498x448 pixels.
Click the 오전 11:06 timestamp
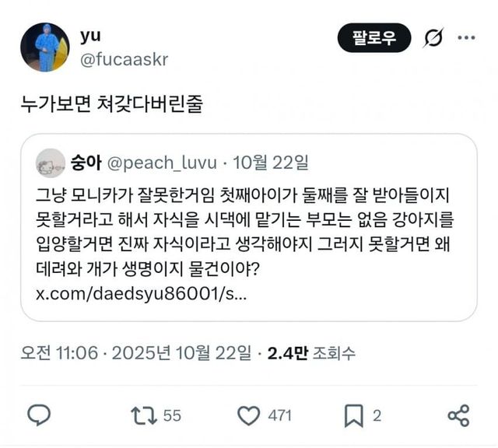pyautogui.click(x=60, y=352)
